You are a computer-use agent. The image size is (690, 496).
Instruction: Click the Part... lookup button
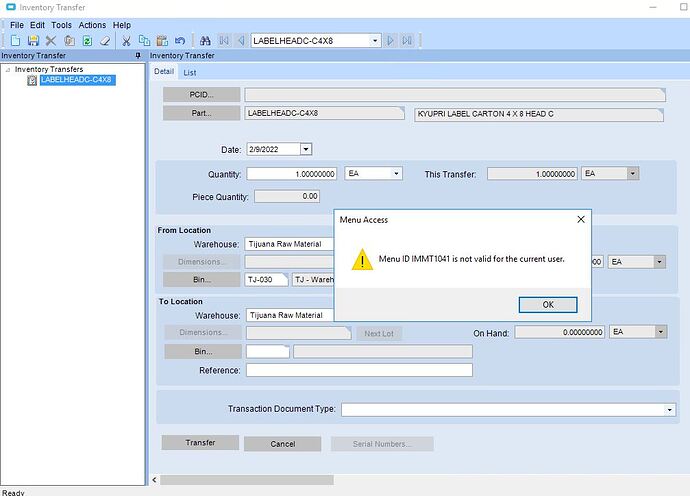pyautogui.click(x=202, y=113)
